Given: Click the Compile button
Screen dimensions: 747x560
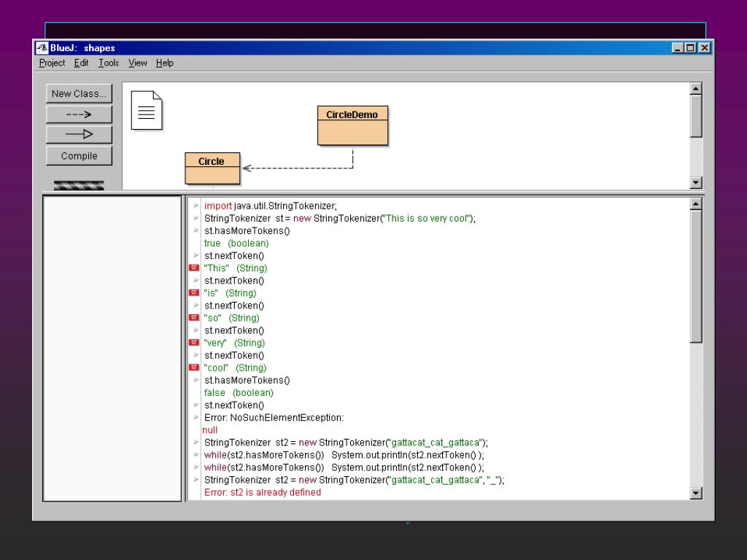Looking at the screenshot, I should 79,156.
